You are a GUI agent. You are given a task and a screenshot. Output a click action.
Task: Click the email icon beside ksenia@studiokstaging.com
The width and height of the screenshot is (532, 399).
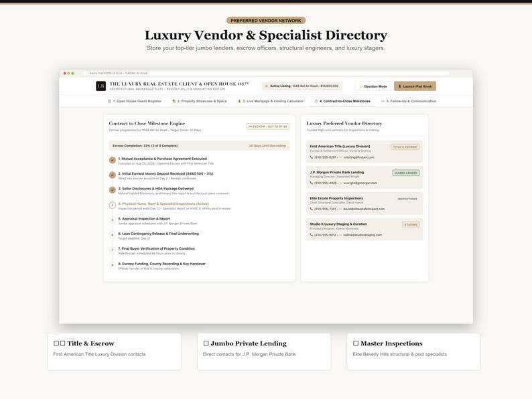340,235
